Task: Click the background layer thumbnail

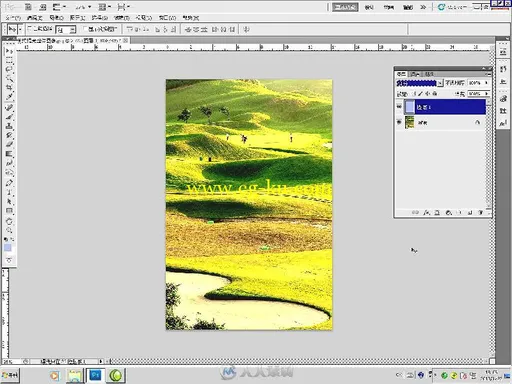Action: (409, 122)
